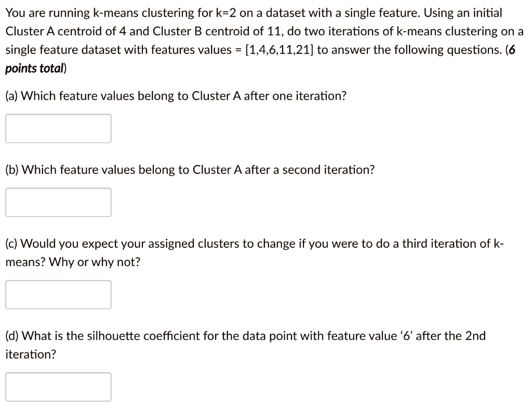532x410 pixels.
Task: Click the feature values list [1,4,6,11,21]
Action: click(x=279, y=50)
